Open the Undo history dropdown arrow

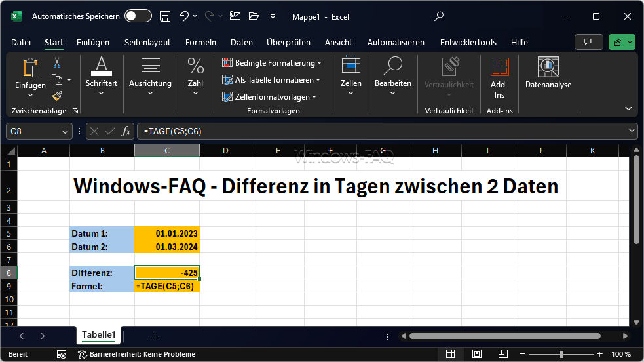pos(195,16)
